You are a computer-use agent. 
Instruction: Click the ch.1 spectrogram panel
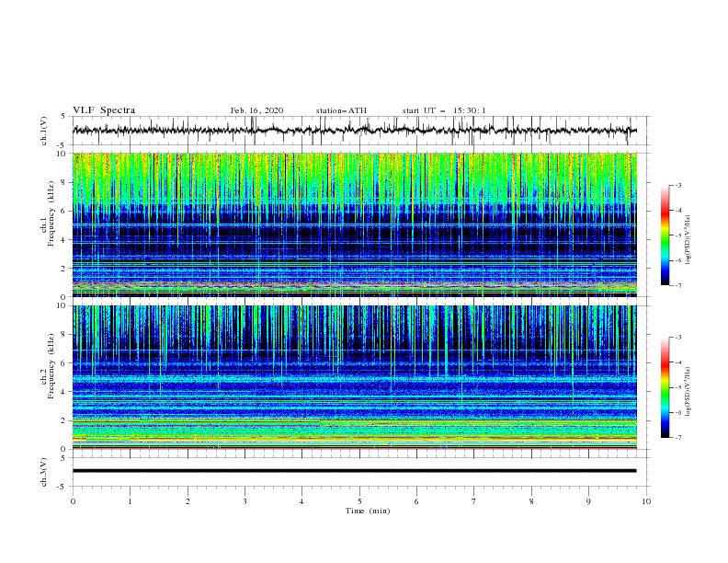click(x=354, y=224)
